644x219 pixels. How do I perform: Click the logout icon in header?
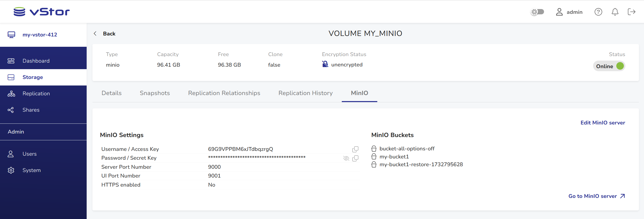click(631, 12)
